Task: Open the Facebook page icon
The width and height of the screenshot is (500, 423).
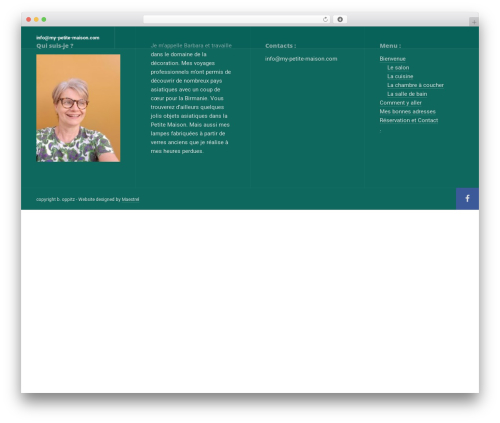Action: (x=467, y=199)
